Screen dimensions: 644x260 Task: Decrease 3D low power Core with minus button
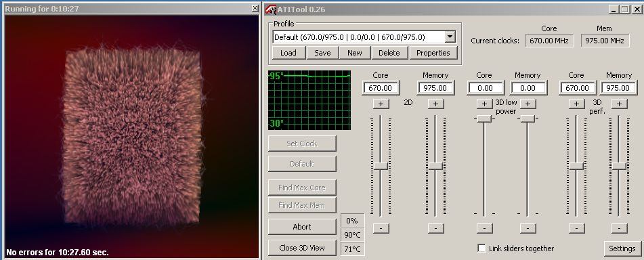pos(484,228)
